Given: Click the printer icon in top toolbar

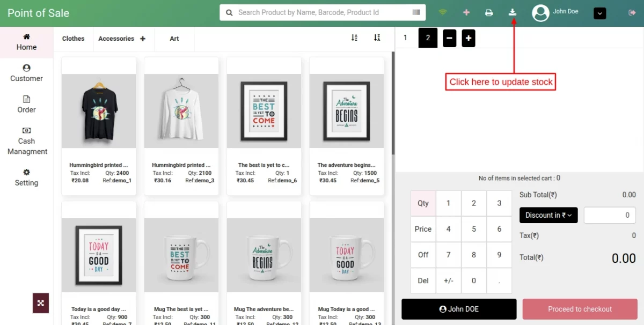Looking at the screenshot, I should click(489, 12).
